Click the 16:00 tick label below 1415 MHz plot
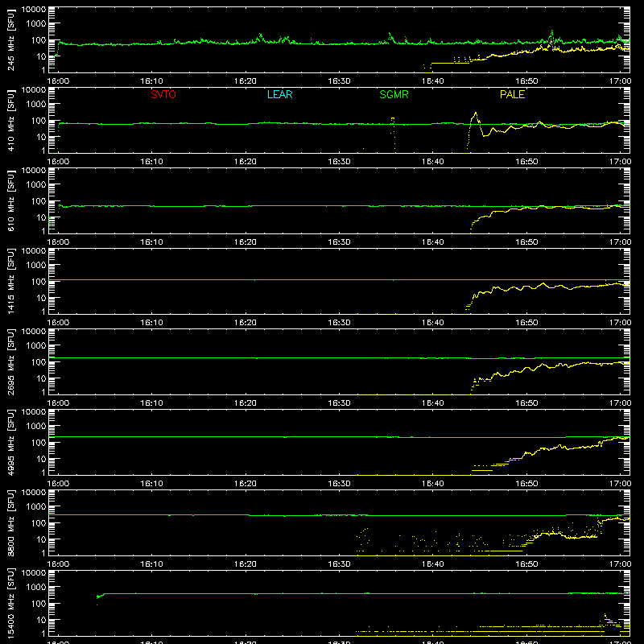The height and width of the screenshot is (644, 644). pos(58,323)
